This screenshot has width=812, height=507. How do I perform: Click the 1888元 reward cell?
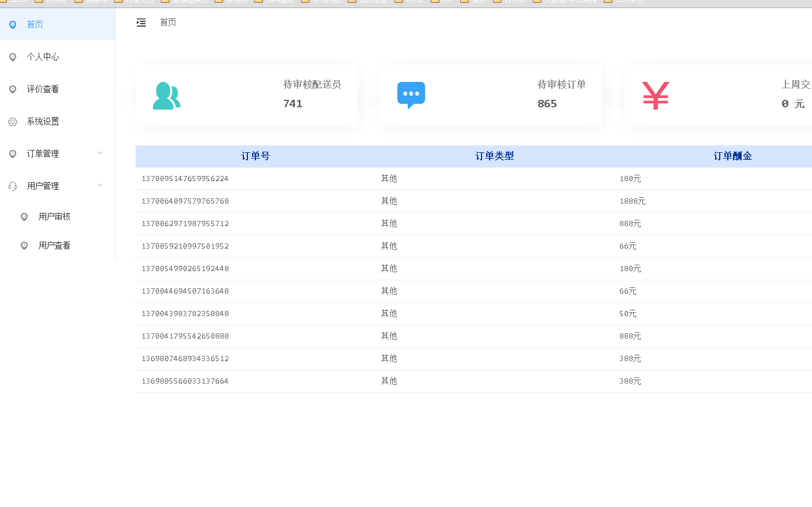633,201
